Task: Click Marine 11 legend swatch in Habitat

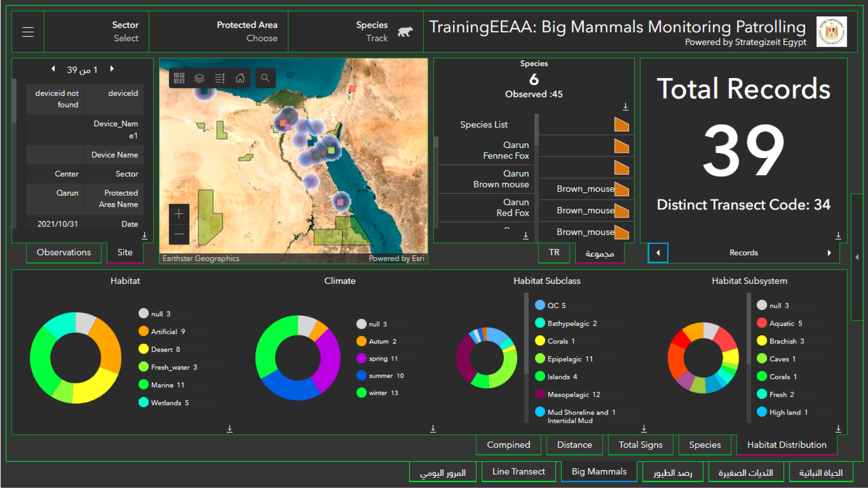Action: pos(143,385)
